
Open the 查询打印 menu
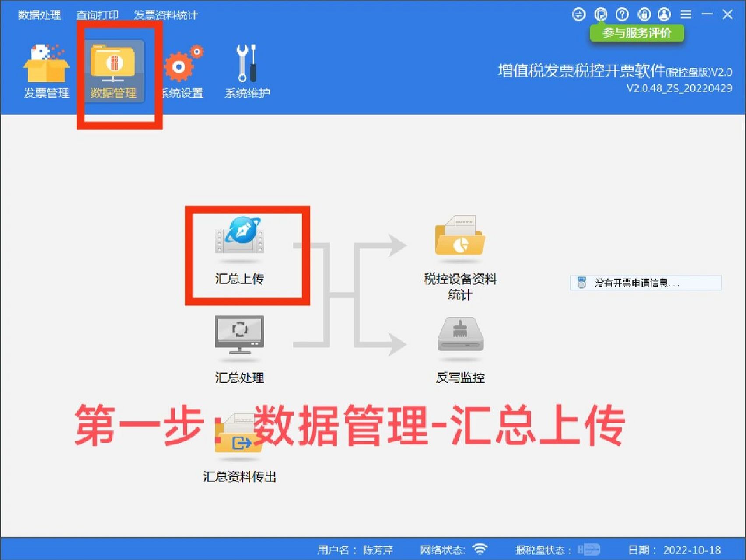point(97,14)
